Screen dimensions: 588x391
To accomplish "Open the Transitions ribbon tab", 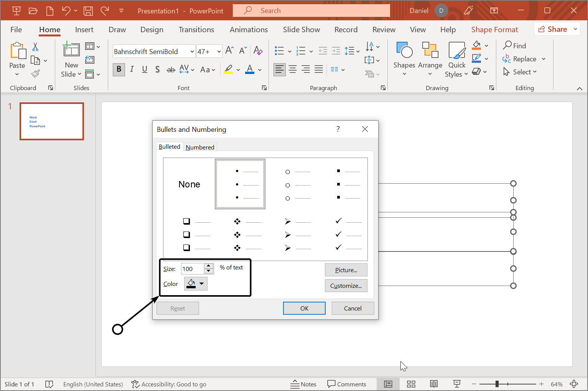I will (x=196, y=30).
